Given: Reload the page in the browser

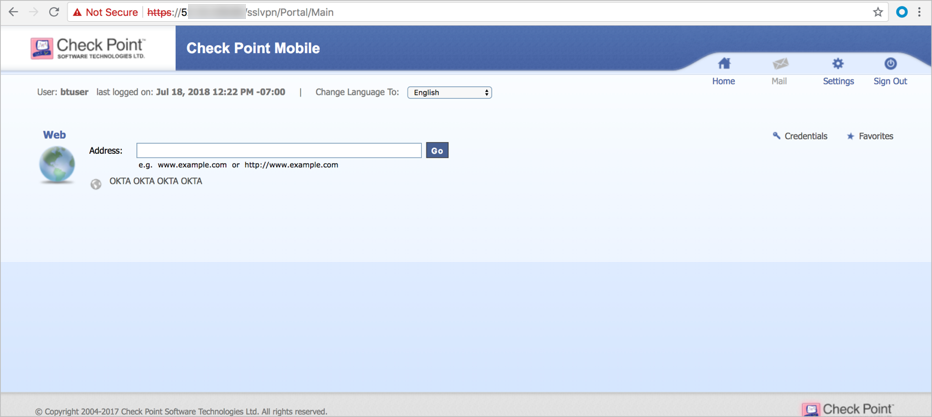Looking at the screenshot, I should pos(54,12).
